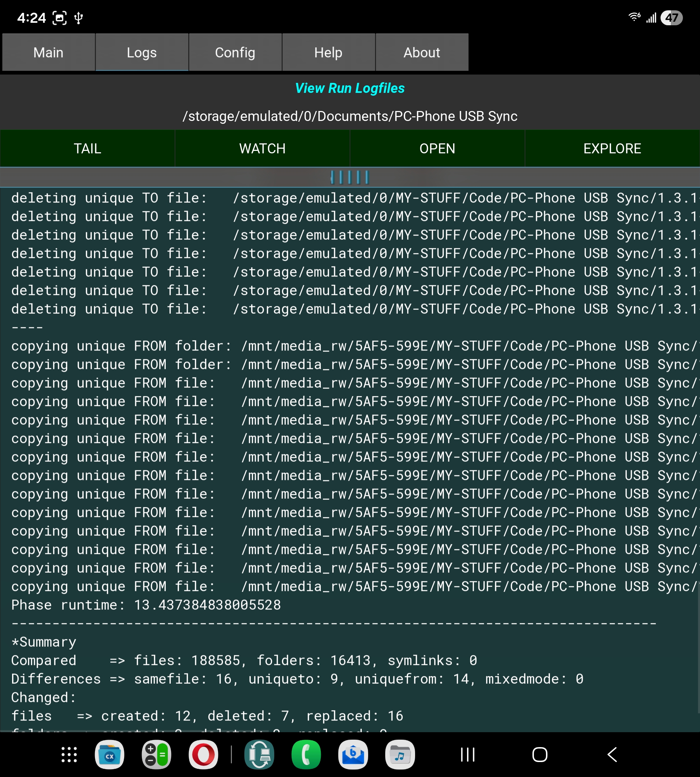Switch to the Main tab
700x777 pixels.
[48, 52]
